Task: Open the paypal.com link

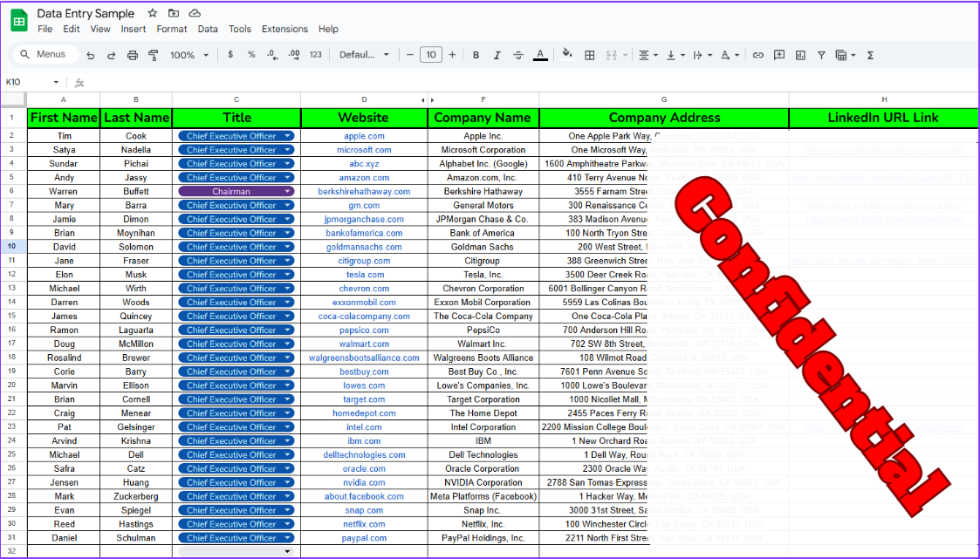Action: click(x=364, y=538)
